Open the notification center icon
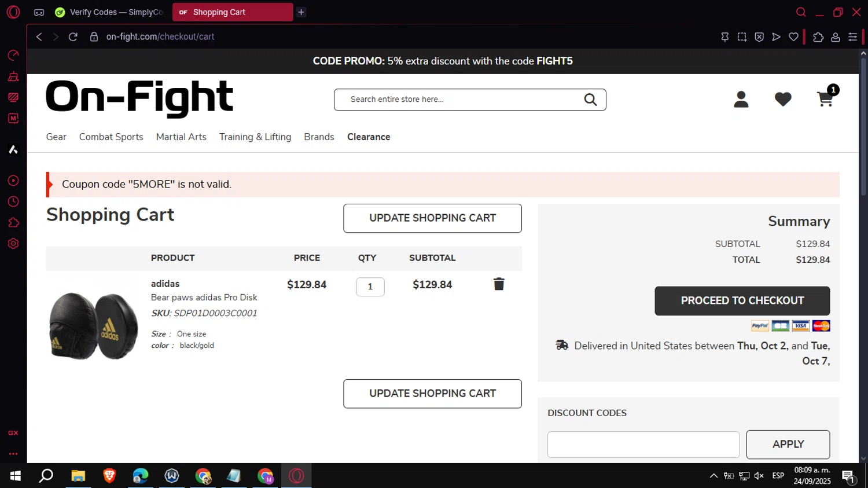 coord(849,476)
